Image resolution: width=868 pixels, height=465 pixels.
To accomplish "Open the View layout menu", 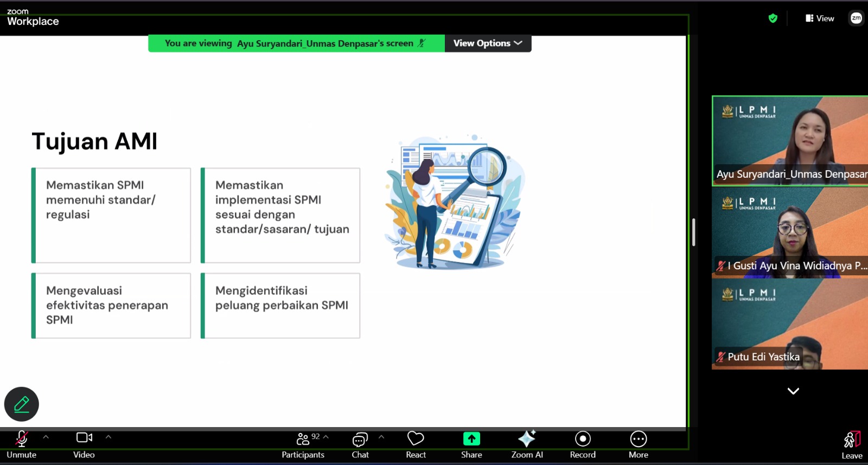I will point(820,18).
